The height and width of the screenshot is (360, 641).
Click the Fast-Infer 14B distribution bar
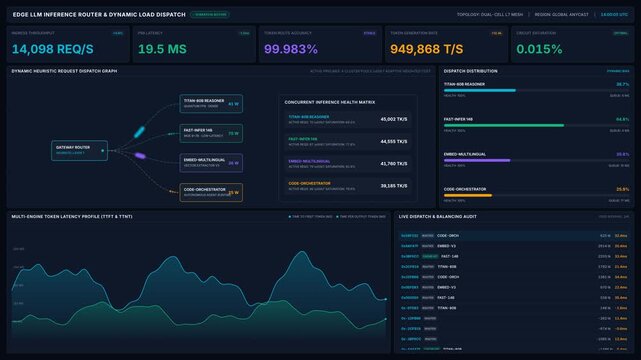[x=536, y=125]
